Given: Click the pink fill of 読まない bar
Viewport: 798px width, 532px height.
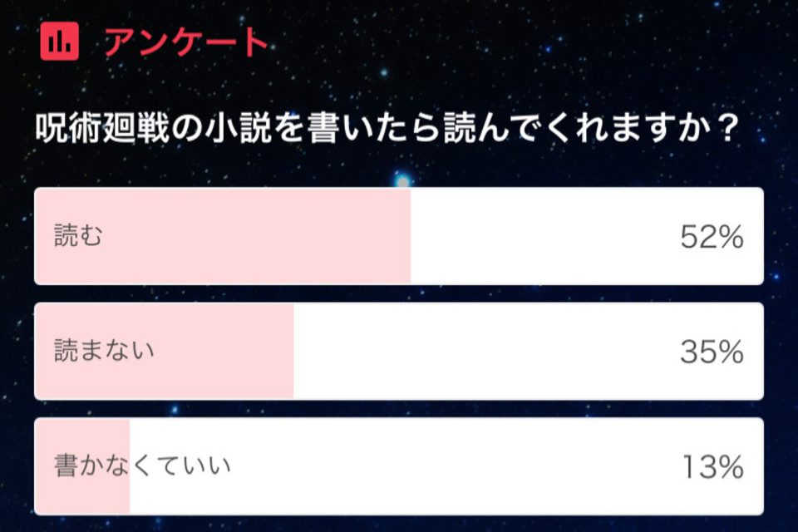Looking at the screenshot, I should [164, 352].
